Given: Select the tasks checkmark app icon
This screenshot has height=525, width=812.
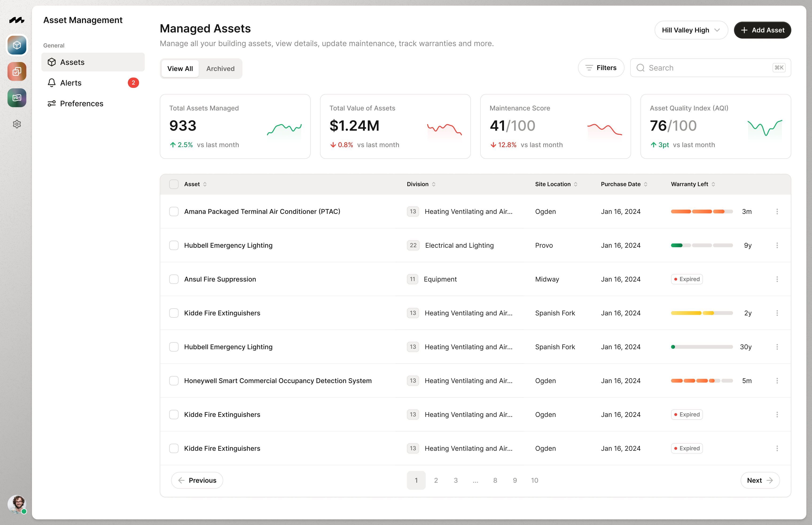Looking at the screenshot, I should 17,71.
